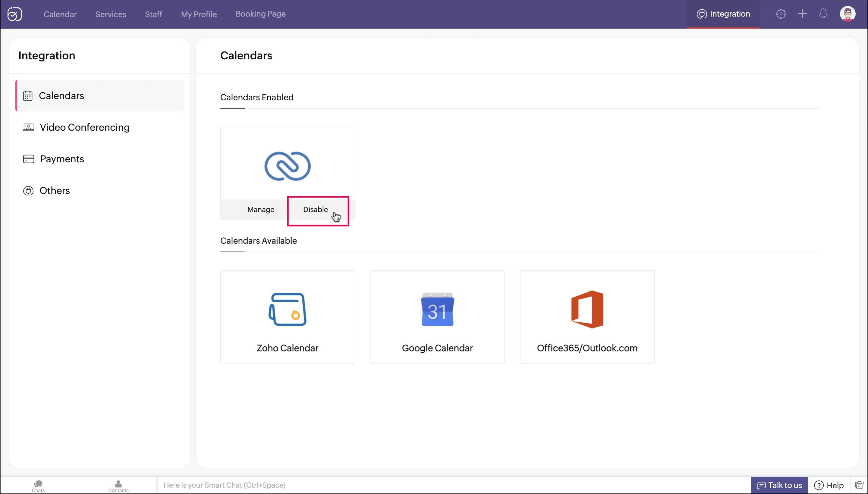Open the Booking Page tab
The width and height of the screenshot is (868, 494).
tap(261, 14)
